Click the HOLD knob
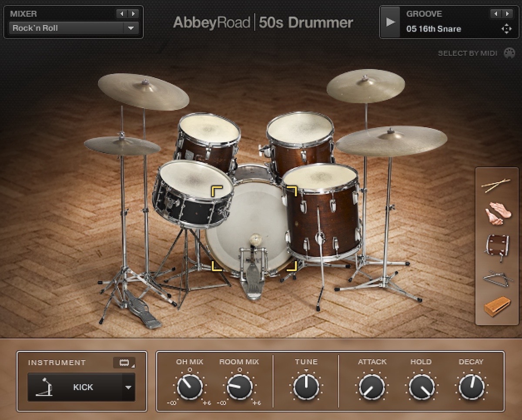This screenshot has width=522, height=420. click(422, 386)
